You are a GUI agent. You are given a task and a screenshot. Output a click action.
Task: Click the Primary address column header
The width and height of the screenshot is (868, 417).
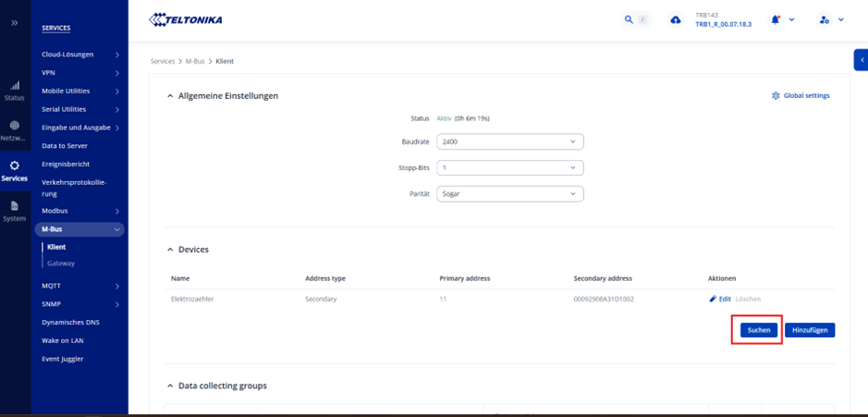(464, 278)
